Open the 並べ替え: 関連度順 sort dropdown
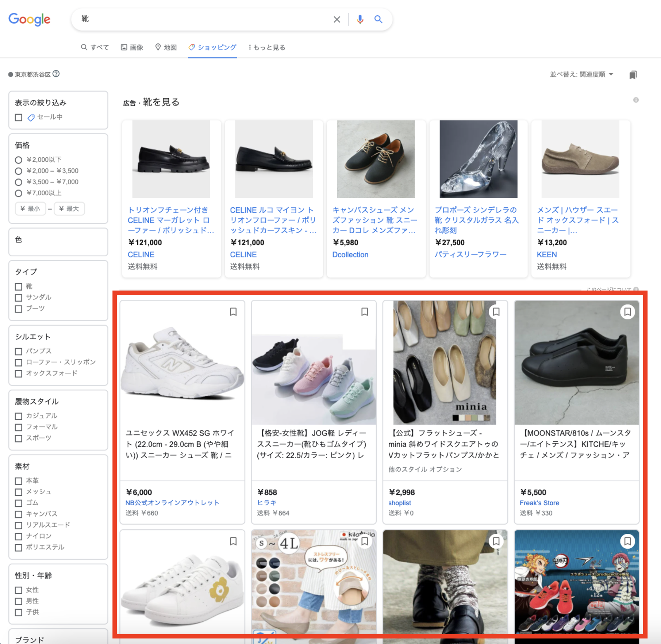The height and width of the screenshot is (644, 661). click(581, 74)
